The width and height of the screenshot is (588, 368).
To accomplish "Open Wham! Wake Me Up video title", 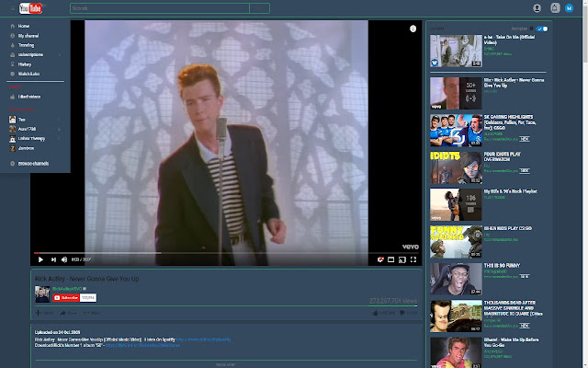I will pyautogui.click(x=511, y=342).
